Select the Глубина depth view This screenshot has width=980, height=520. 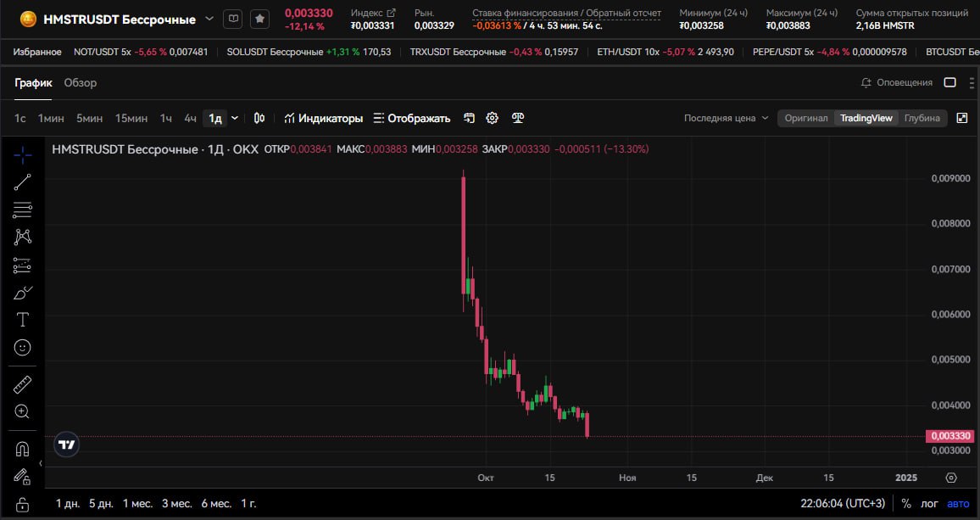point(922,118)
